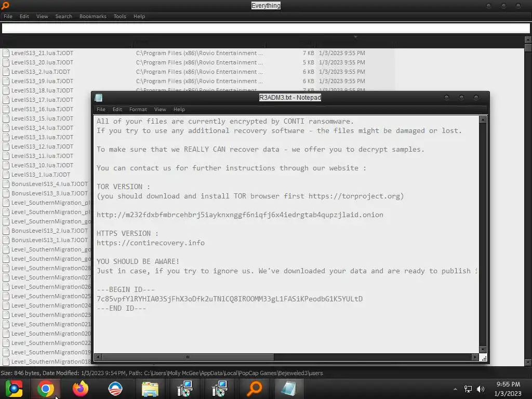The image size is (532, 399).
Task: Open Notepad's Format menu
Action: click(x=138, y=109)
